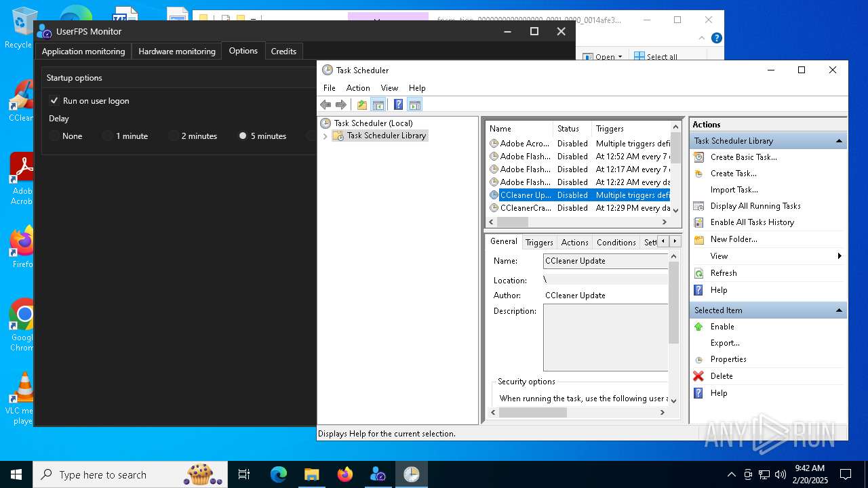
Task: Open the View menu in Task Scheduler
Action: [x=389, y=88]
